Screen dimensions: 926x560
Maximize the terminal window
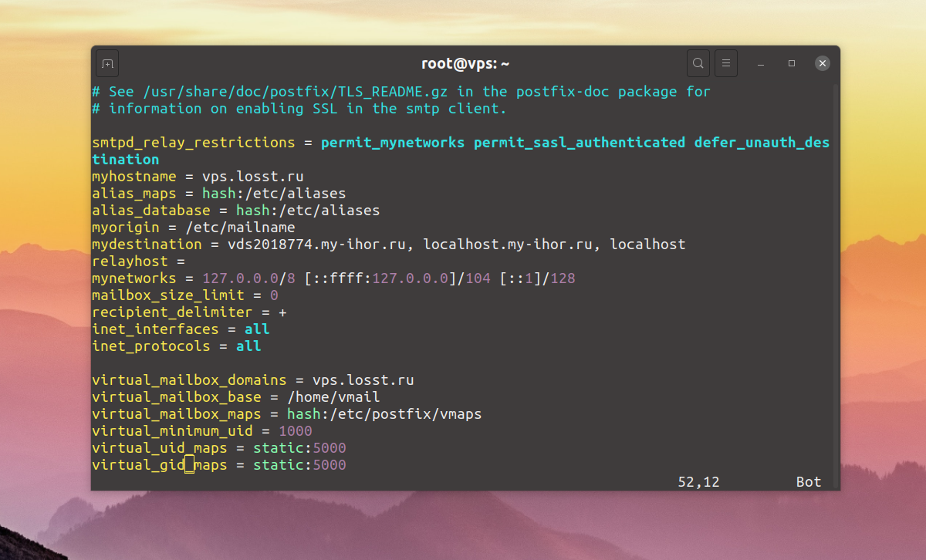pos(792,63)
